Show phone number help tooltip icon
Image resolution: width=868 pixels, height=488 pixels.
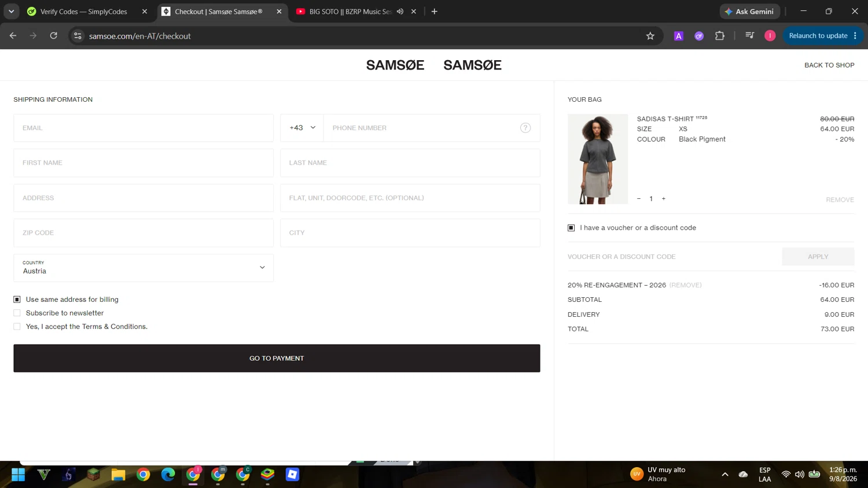click(525, 128)
